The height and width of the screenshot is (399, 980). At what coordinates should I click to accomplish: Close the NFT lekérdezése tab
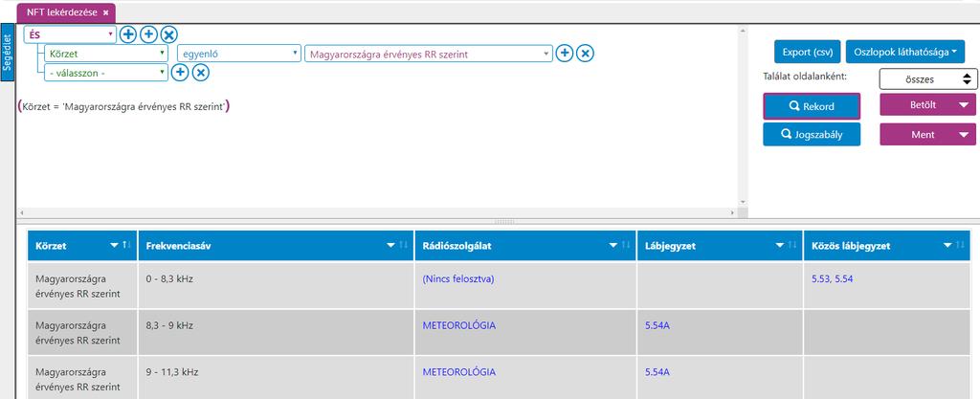coord(105,12)
